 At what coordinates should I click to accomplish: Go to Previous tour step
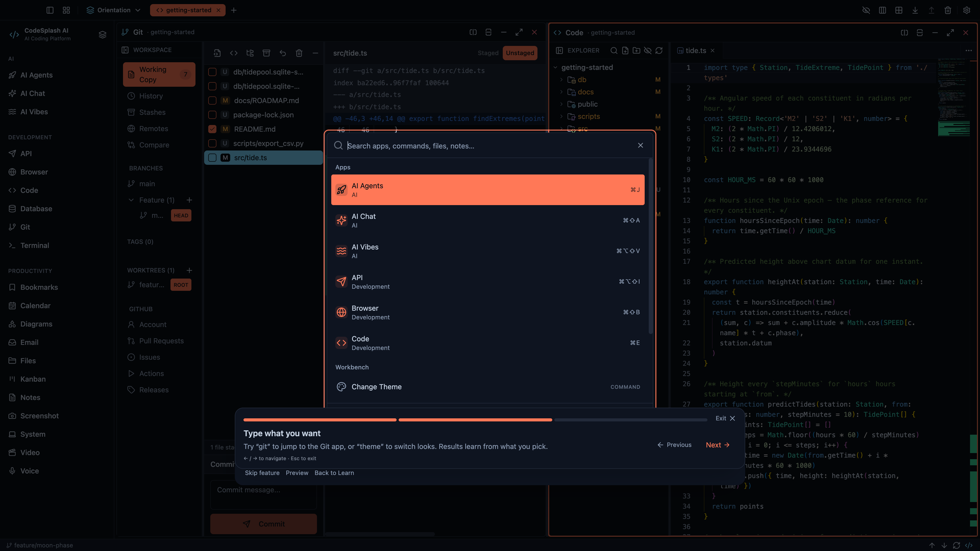pyautogui.click(x=675, y=445)
